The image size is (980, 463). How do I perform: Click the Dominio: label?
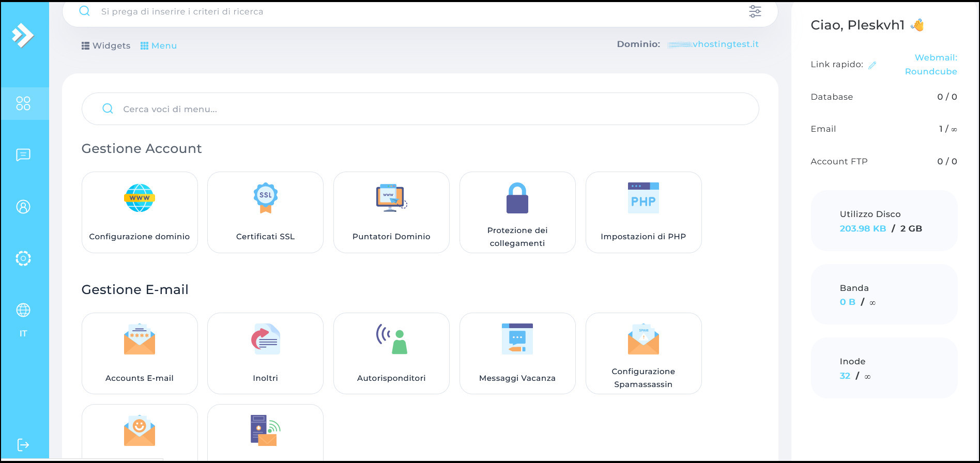click(x=638, y=44)
